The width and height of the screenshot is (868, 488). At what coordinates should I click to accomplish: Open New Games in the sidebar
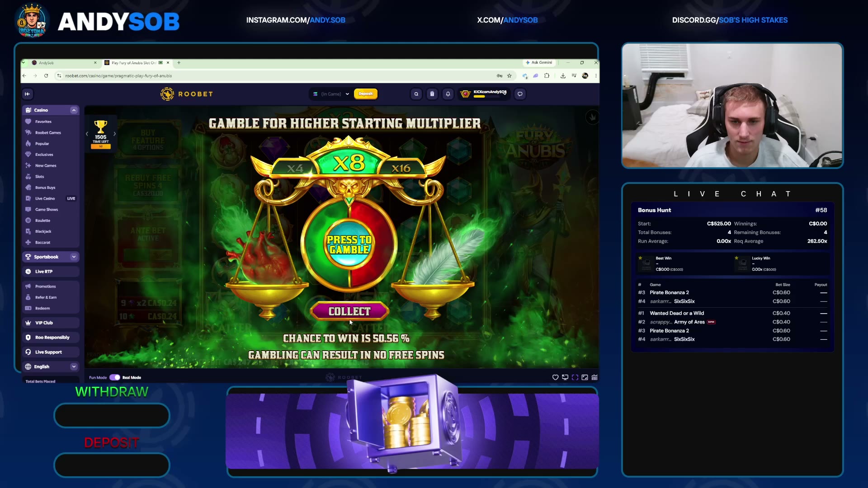46,166
